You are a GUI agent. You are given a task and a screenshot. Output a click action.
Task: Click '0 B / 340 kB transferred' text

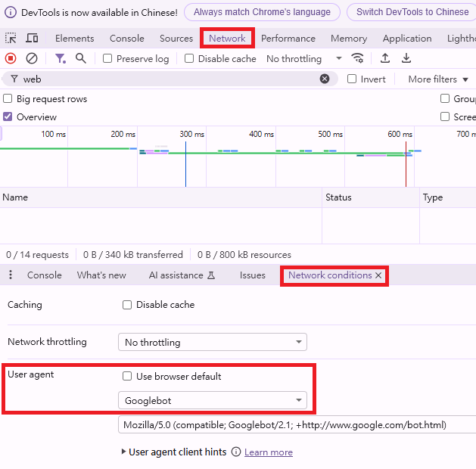point(133,254)
